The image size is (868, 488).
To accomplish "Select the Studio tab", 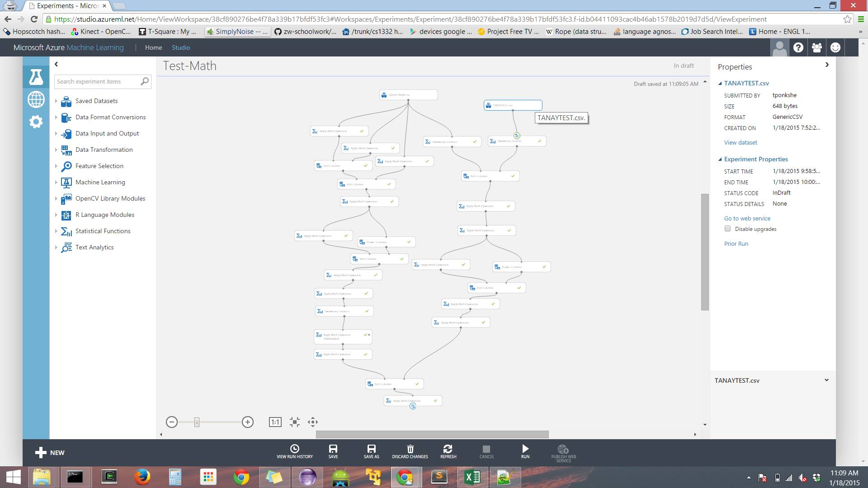I will [180, 47].
